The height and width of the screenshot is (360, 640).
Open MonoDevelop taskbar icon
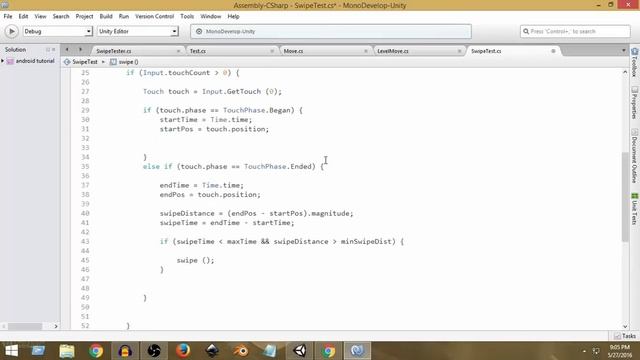(x=357, y=351)
